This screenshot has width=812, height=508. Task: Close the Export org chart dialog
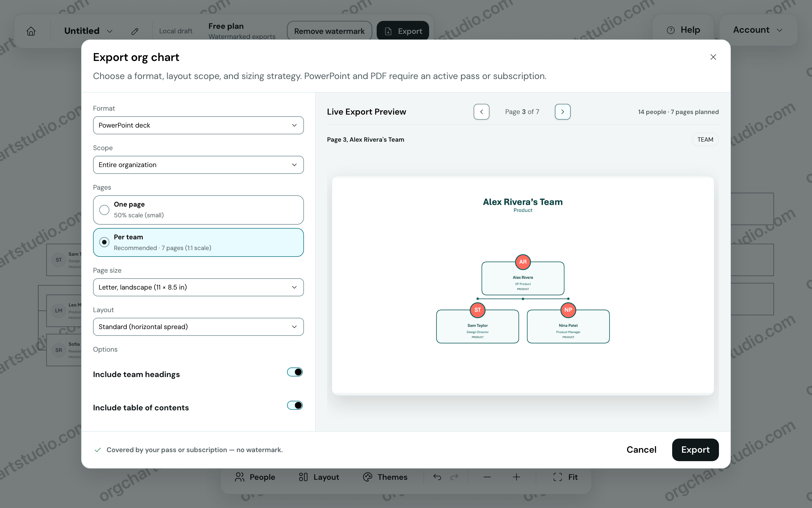pyautogui.click(x=713, y=57)
